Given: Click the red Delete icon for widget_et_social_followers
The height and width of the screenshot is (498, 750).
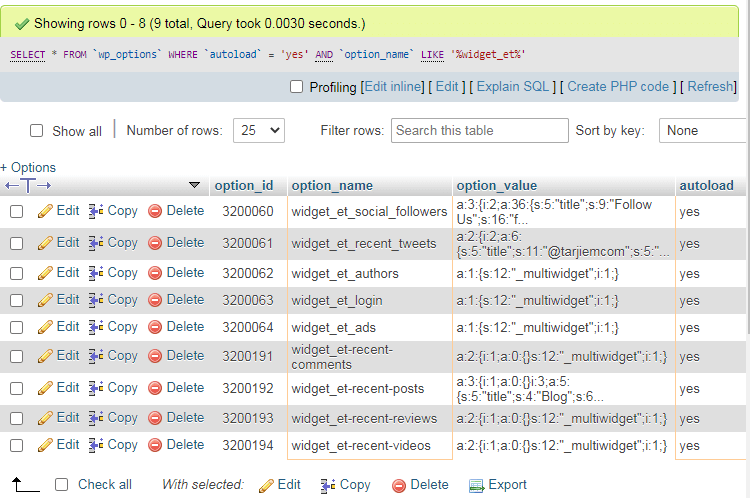Looking at the screenshot, I should 155,211.
